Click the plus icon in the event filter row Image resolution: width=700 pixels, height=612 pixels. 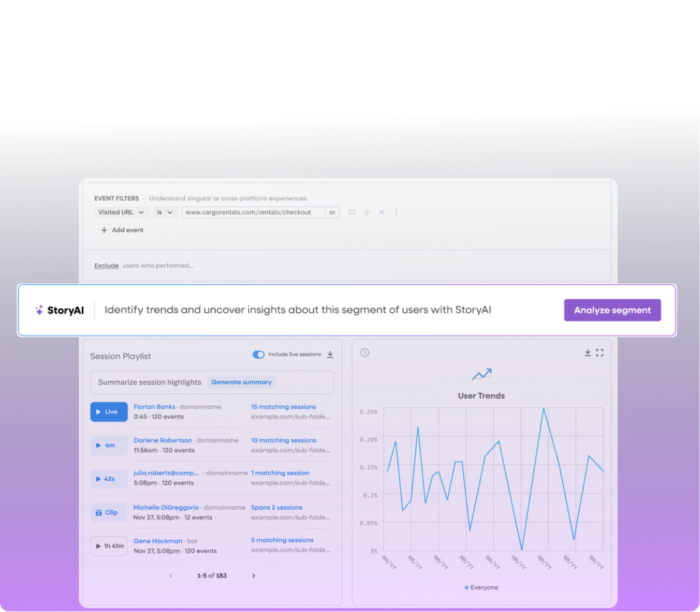366,212
